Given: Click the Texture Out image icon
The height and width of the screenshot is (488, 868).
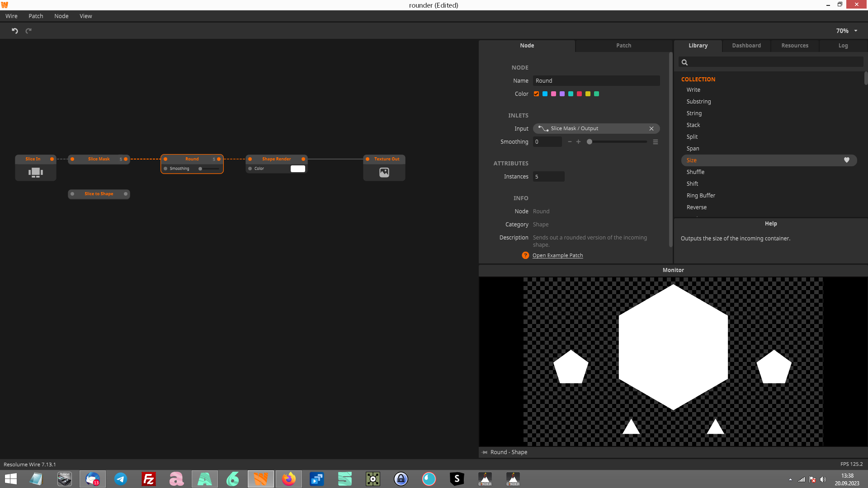Looking at the screenshot, I should click(384, 172).
